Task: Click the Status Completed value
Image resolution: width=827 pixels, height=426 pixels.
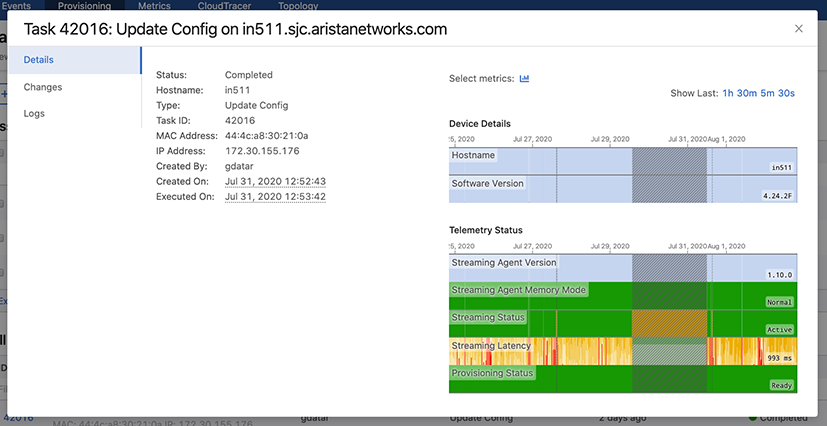Action: (x=249, y=75)
